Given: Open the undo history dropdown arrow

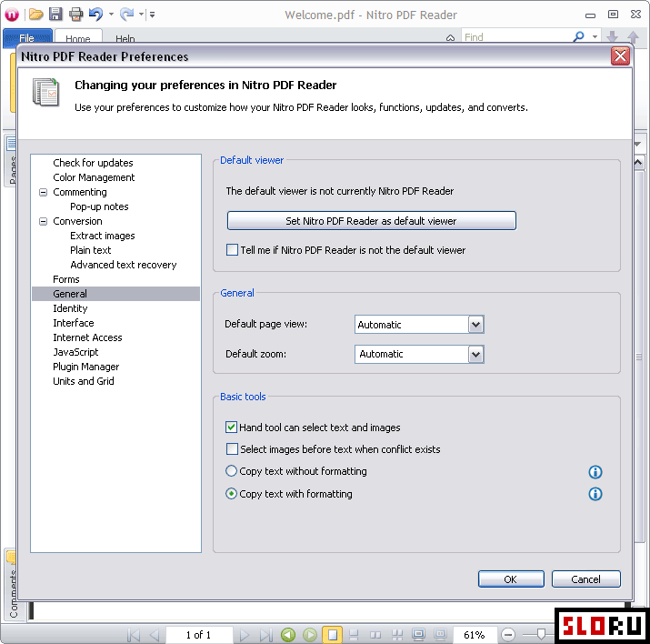Looking at the screenshot, I should click(111, 15).
